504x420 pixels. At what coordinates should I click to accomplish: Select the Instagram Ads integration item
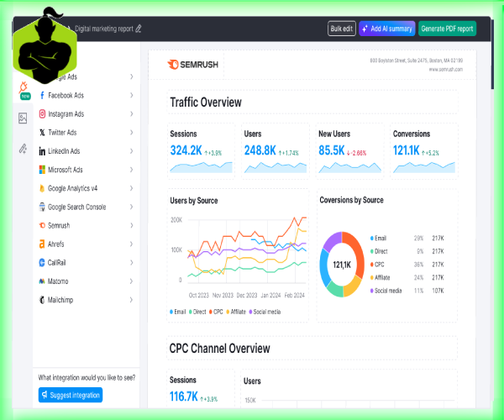87,113
